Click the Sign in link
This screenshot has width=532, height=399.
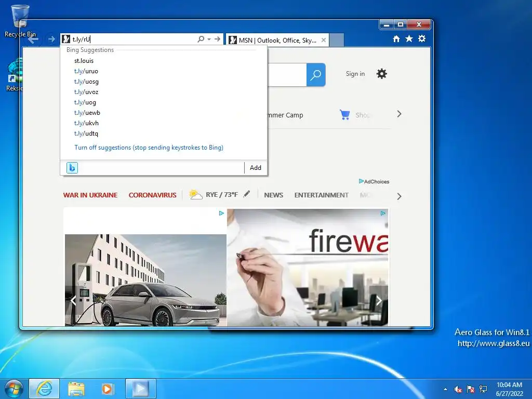(355, 74)
